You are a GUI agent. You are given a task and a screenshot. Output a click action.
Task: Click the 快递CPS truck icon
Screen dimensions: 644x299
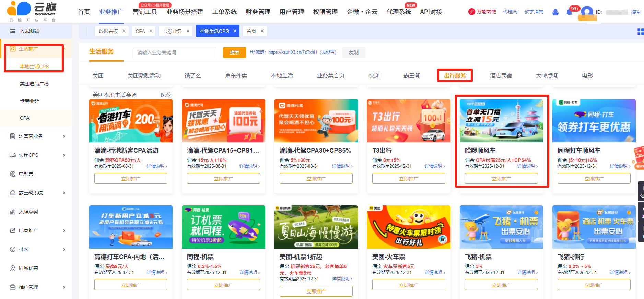point(13,155)
